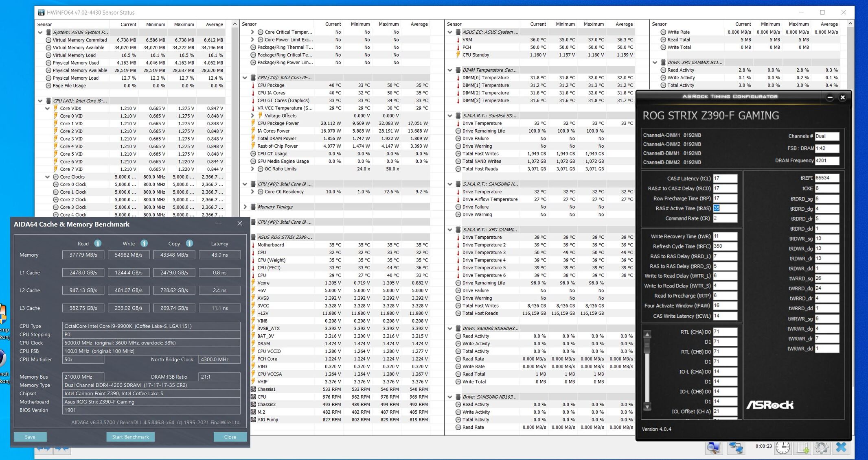
Task: Collapse the ASUS EC: ASUS System group
Action: coord(450,32)
